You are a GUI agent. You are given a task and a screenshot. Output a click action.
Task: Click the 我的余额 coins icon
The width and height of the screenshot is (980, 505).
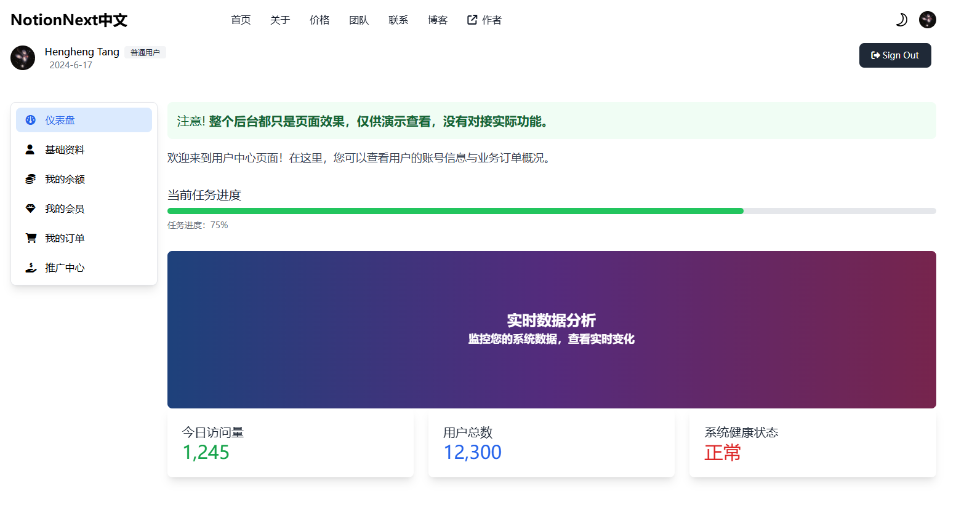(x=30, y=179)
